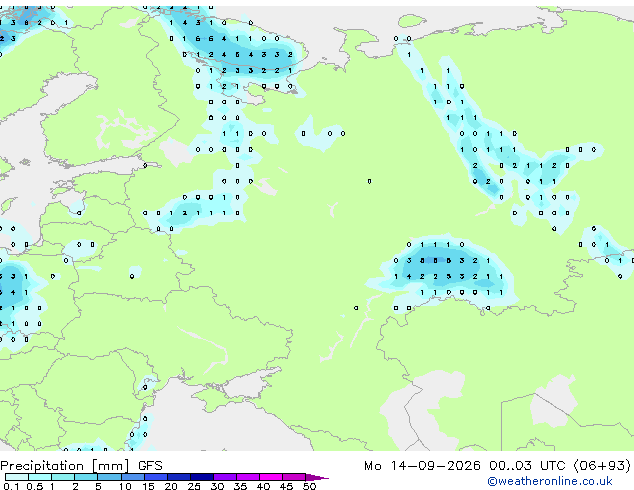This screenshot has width=634, height=490.
Task: Click the single 0 value in map center
Action: coord(369,182)
